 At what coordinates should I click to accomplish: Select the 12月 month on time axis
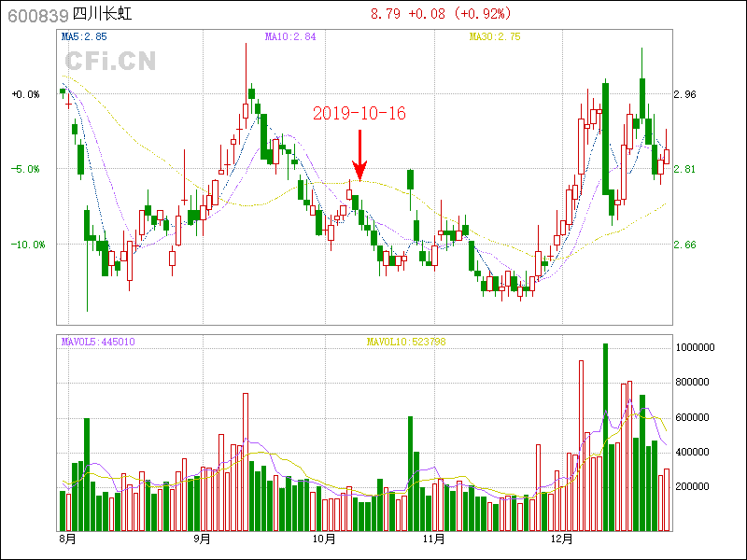[x=561, y=539]
